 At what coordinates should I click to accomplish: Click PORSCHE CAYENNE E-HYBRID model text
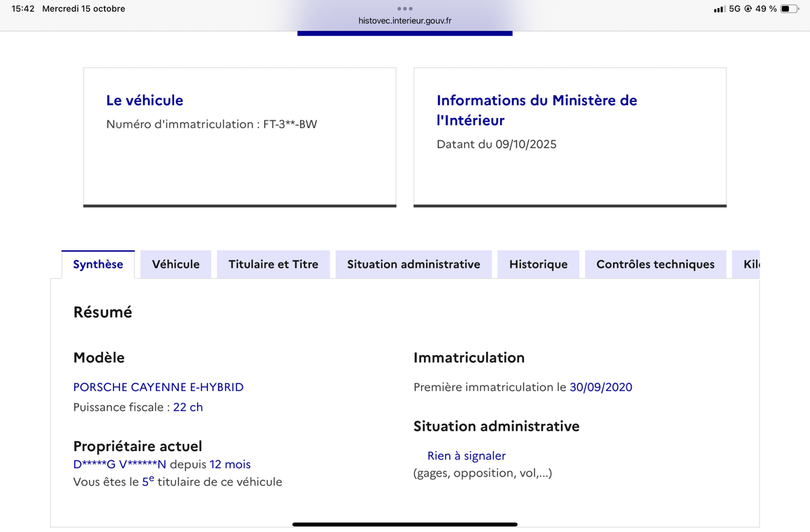(158, 387)
